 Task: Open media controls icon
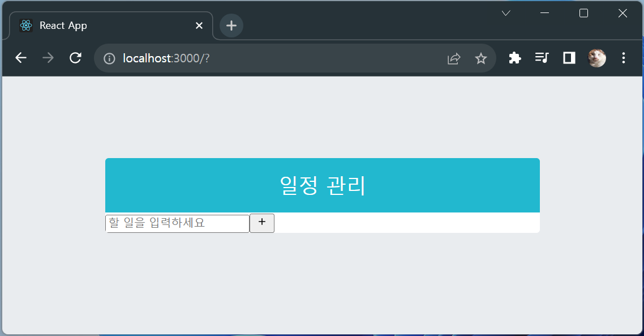[542, 58]
